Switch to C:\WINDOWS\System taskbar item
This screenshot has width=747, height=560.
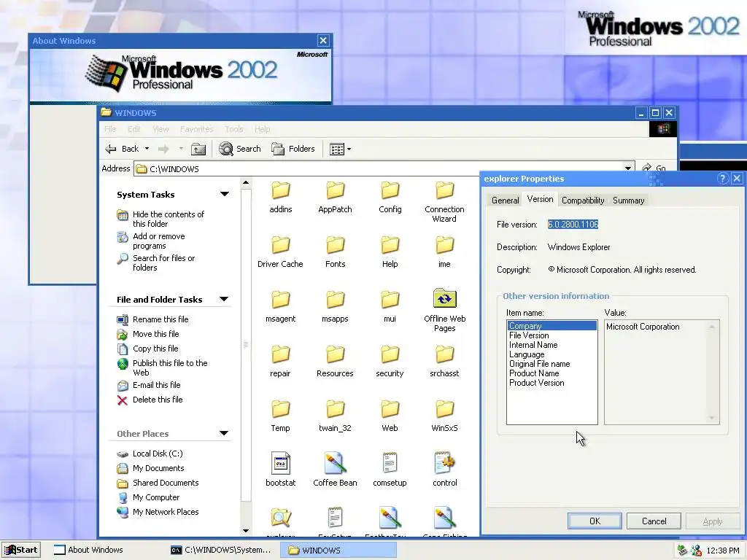coord(221,550)
